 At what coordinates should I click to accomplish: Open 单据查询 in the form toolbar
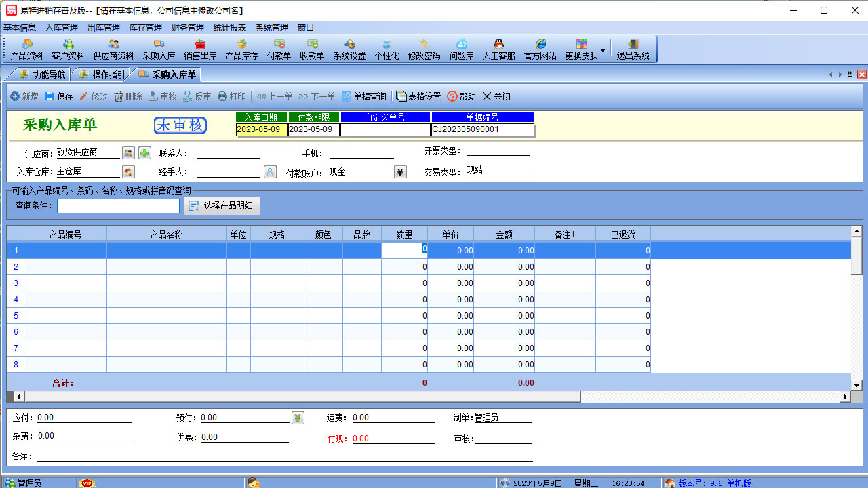[x=364, y=96]
